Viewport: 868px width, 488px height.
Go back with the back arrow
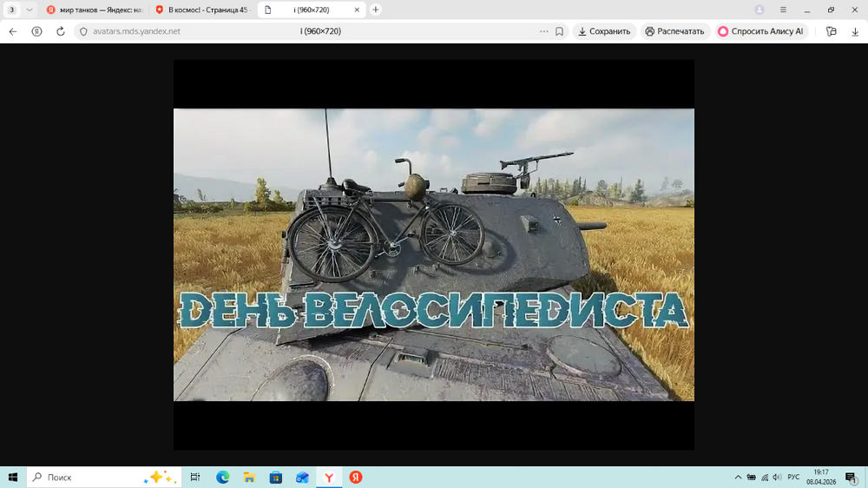[13, 31]
